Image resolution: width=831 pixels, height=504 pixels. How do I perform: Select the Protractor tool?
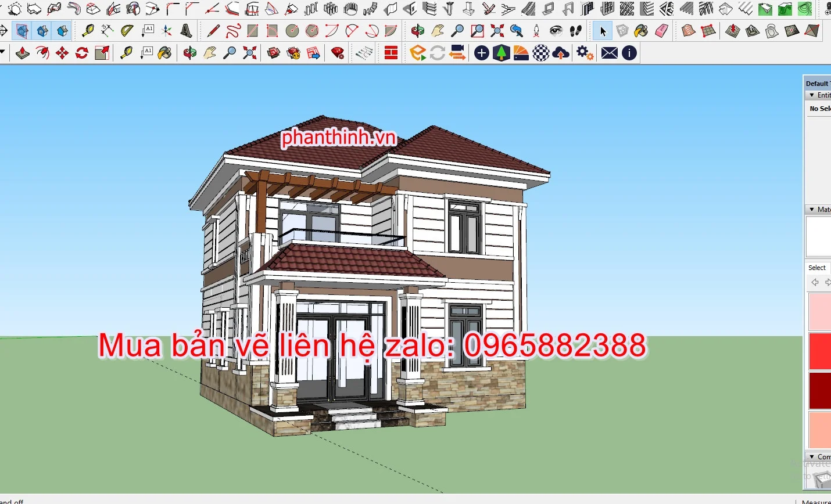tap(128, 31)
